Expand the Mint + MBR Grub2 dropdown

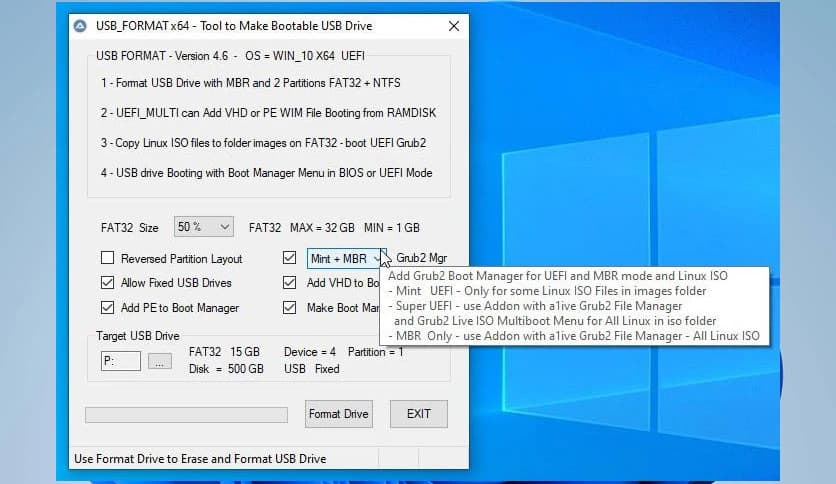pyautogui.click(x=346, y=259)
